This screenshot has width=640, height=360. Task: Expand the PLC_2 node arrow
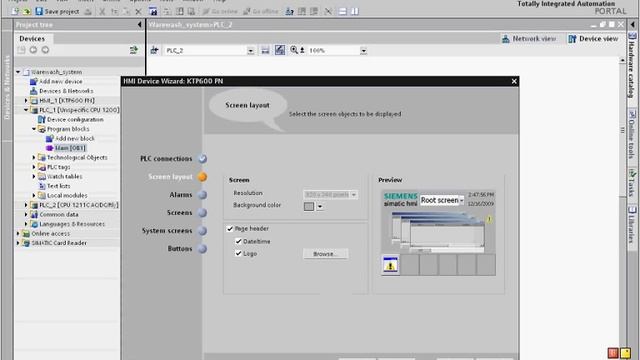tap(26, 205)
